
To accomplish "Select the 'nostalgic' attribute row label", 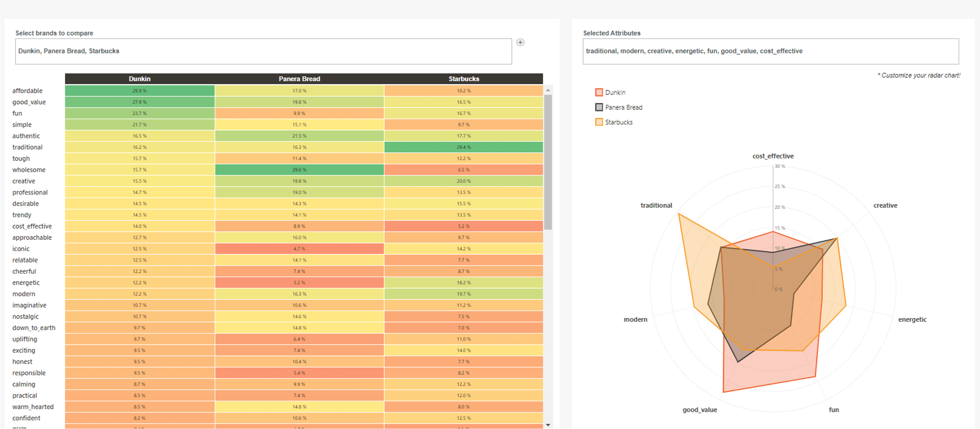I will tap(26, 317).
